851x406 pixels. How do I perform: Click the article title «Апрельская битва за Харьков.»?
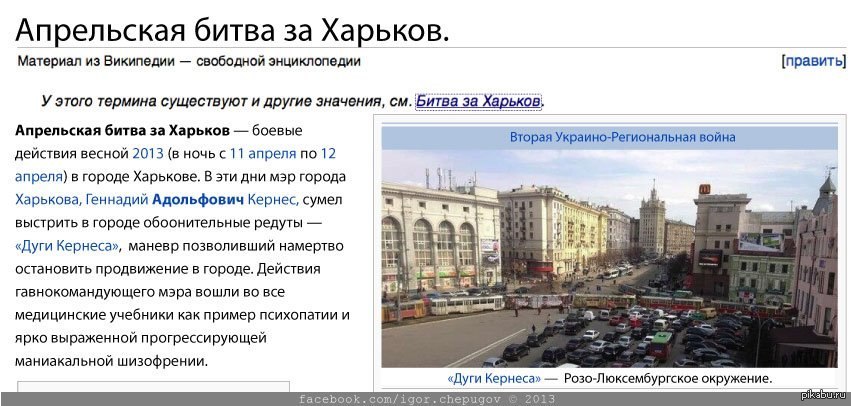(232, 28)
